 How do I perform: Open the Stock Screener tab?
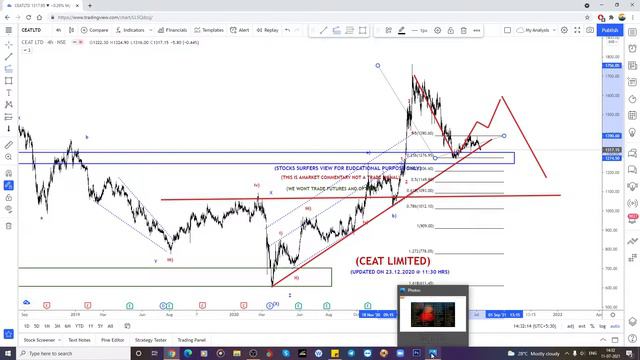(39, 340)
